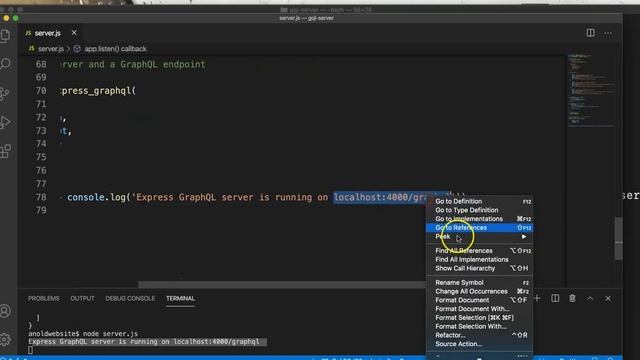Choose Format Document menu item

coord(479,300)
